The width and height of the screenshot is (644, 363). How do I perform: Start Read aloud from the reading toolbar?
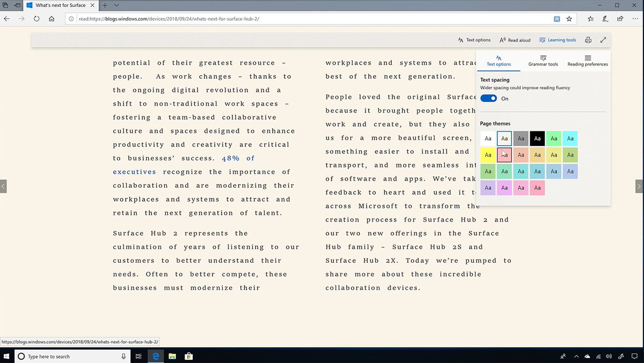[x=514, y=40]
